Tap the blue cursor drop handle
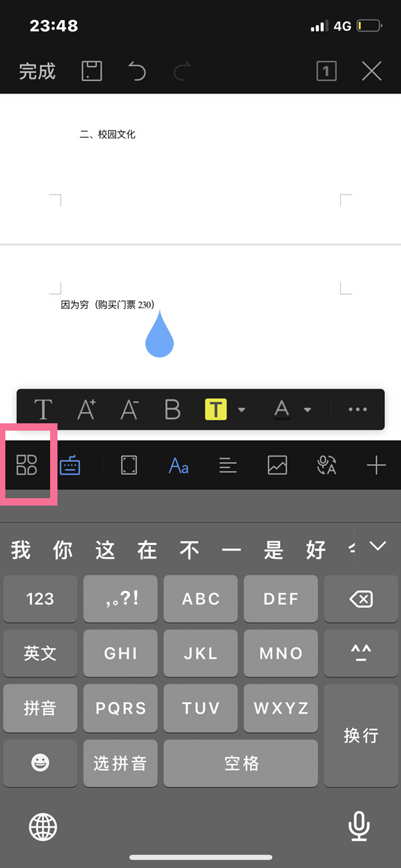The height and width of the screenshot is (868, 401). (x=160, y=334)
